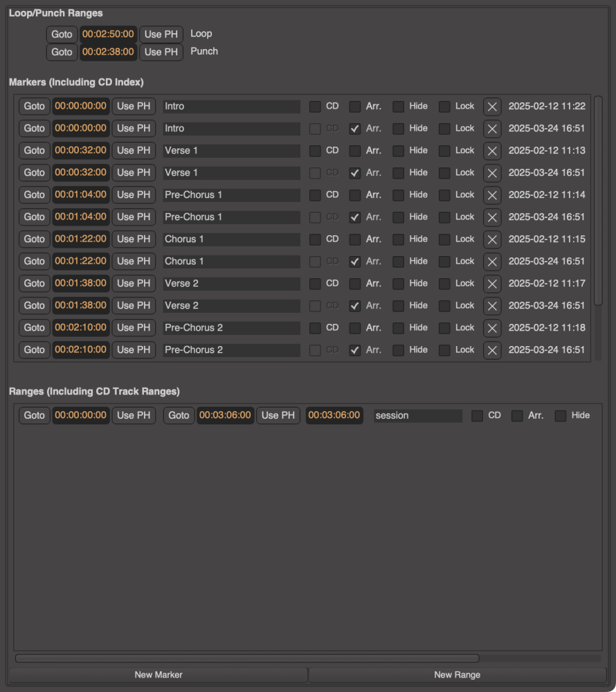Use PH for the session range start
616x692 pixels.
tap(134, 416)
